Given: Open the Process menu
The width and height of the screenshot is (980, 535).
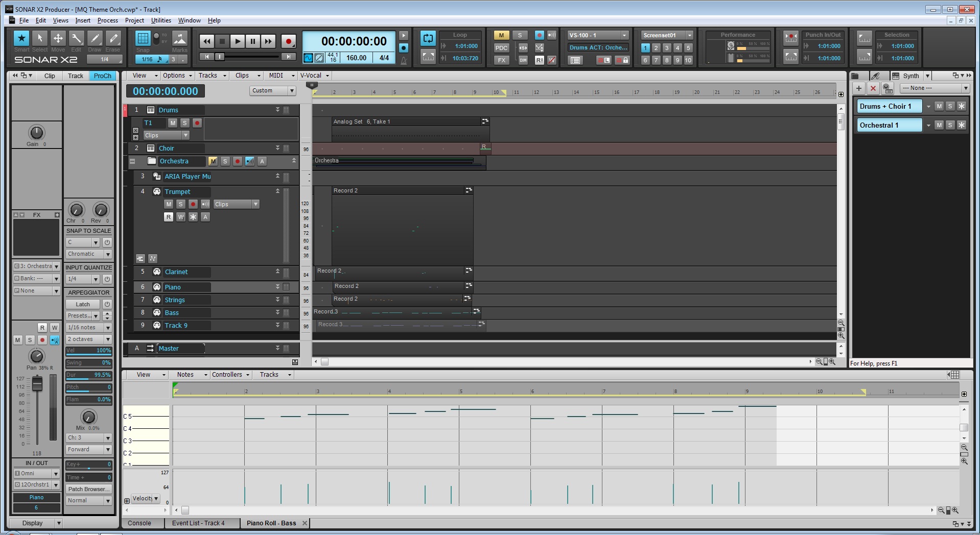Looking at the screenshot, I should 107,20.
